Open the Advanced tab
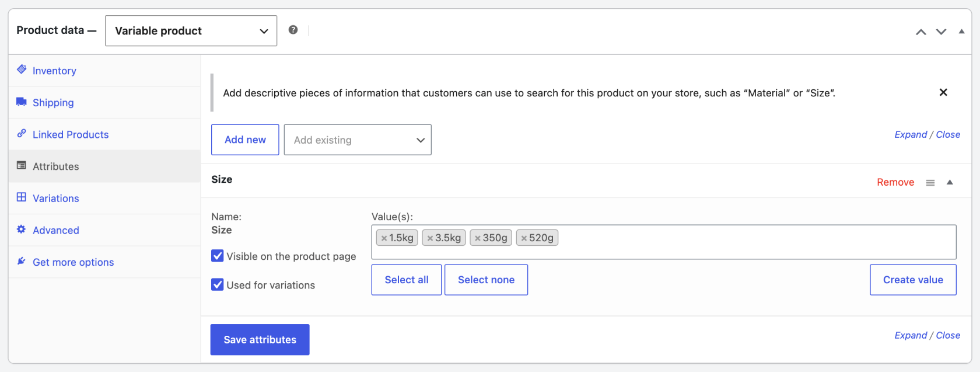Viewport: 980px width, 372px height. 104,230
